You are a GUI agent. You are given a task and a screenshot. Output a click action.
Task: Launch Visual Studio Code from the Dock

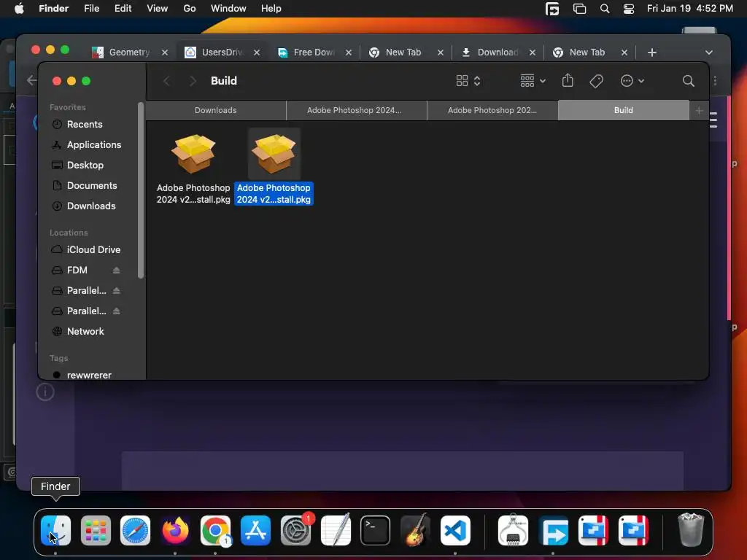coord(455,531)
